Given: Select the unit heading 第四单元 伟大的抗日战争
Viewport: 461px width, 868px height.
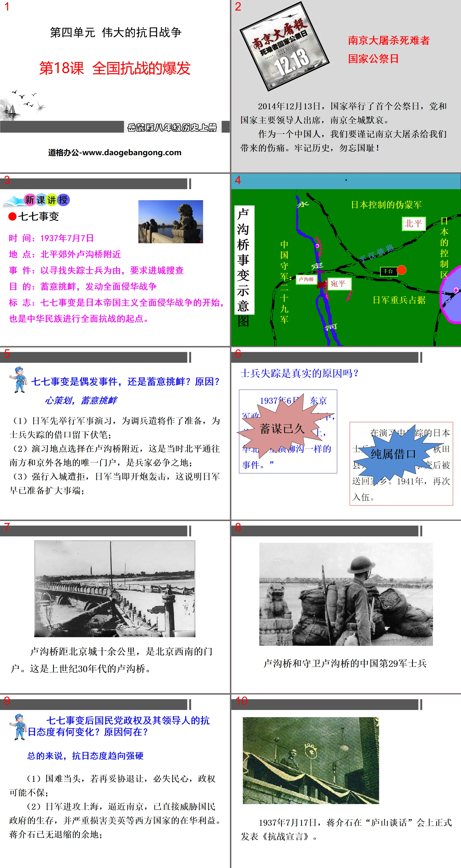Looking at the screenshot, I should [x=116, y=32].
